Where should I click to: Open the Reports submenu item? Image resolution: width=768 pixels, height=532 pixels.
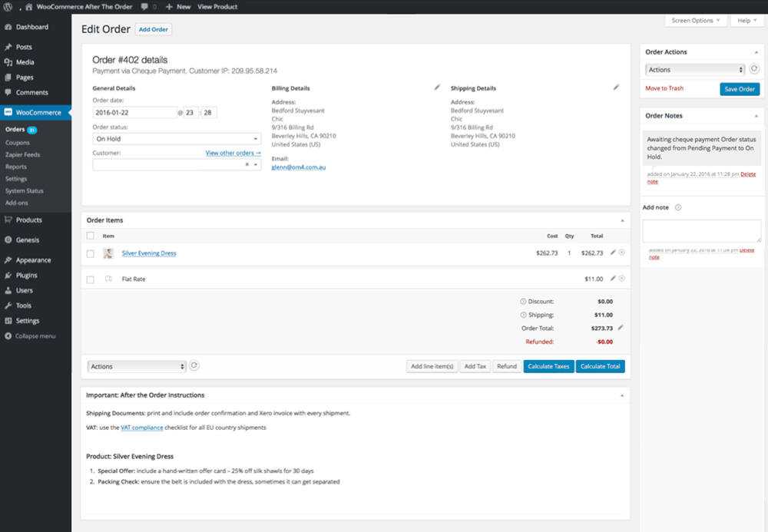[x=16, y=167]
